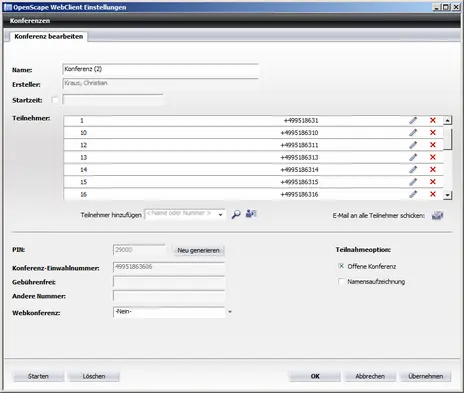This screenshot has height=393, width=464.
Task: Select number +4995186310 in the list
Action: [x=299, y=133]
